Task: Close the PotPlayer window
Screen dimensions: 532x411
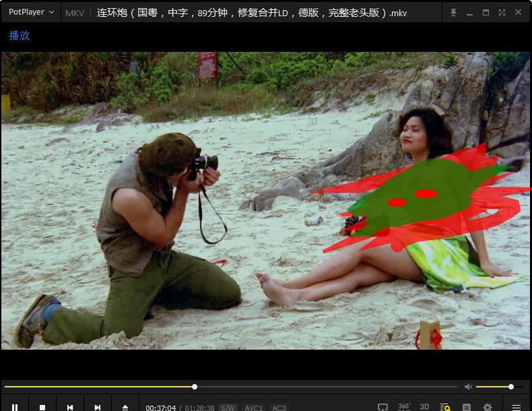Action: (x=518, y=12)
